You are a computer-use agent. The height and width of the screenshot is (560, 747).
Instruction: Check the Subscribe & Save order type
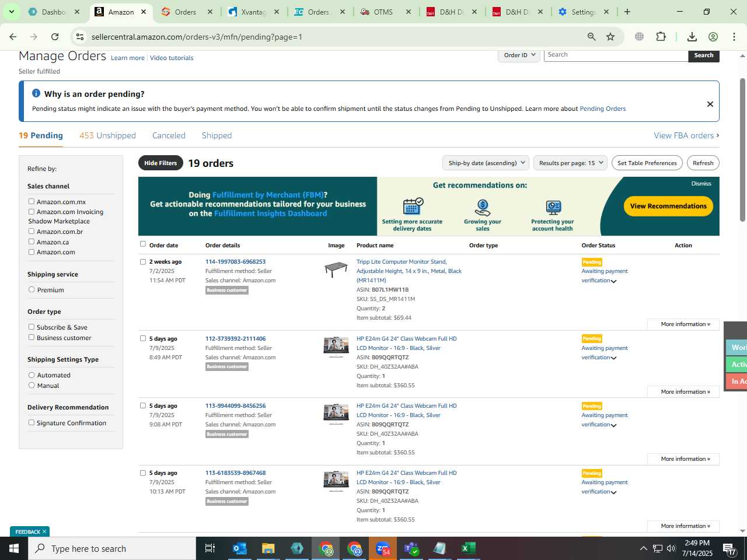click(32, 327)
